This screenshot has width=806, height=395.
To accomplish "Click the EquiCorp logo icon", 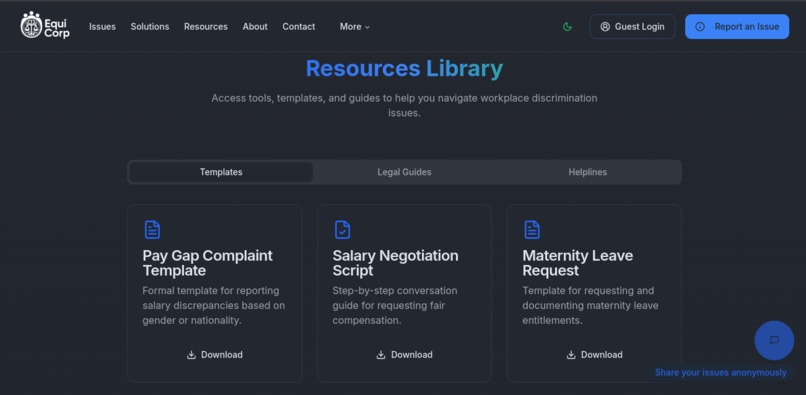I will [x=31, y=25].
